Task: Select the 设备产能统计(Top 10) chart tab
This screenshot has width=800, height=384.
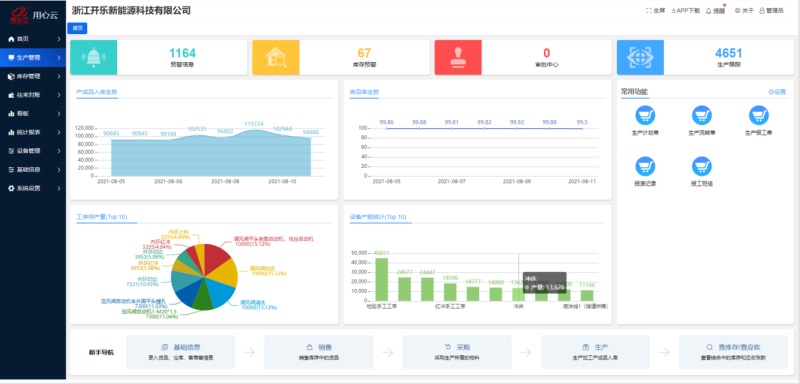Action: click(x=378, y=217)
